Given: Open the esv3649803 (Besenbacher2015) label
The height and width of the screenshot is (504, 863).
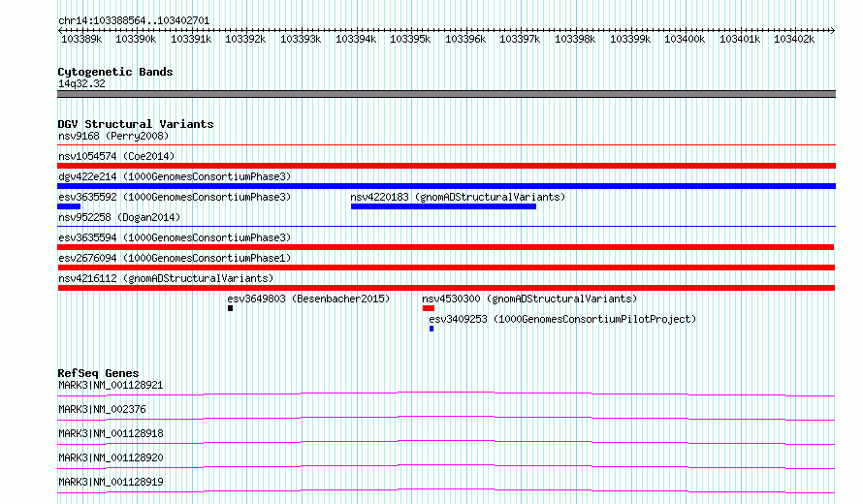Looking at the screenshot, I should (x=308, y=299).
